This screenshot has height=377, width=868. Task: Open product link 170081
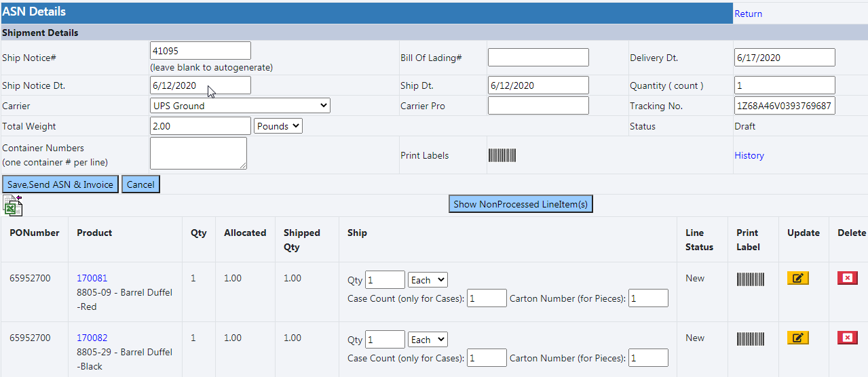point(92,278)
